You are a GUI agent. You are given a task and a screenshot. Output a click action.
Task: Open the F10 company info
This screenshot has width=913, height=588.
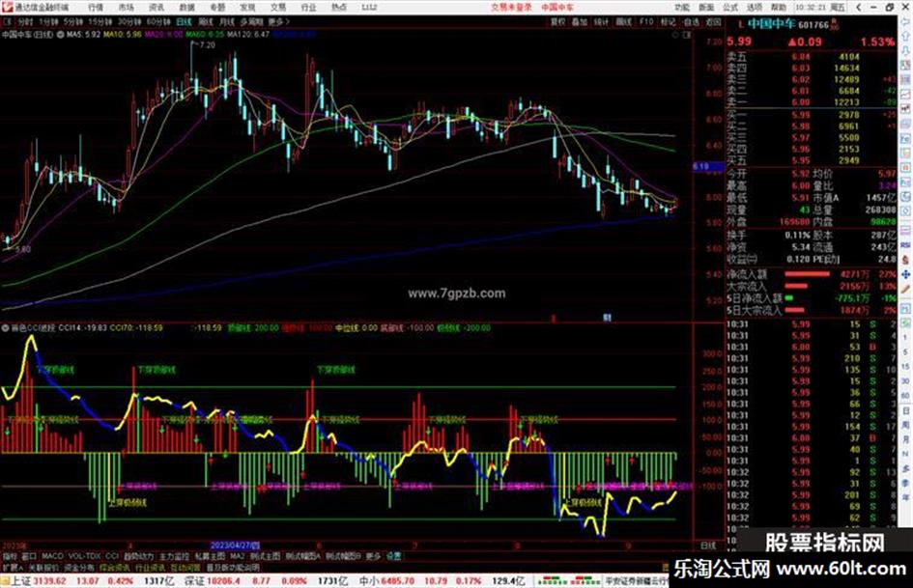pyautogui.click(x=645, y=22)
